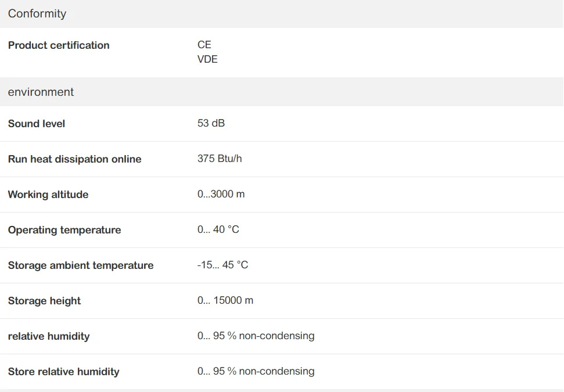The height and width of the screenshot is (392, 564).
Task: Collapse the Conformity section header
Action: [x=37, y=14]
